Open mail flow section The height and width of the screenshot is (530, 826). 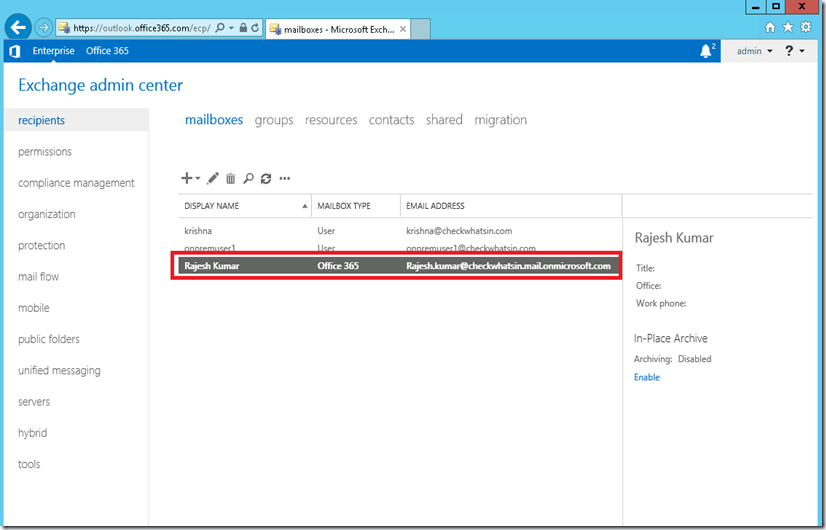(38, 277)
